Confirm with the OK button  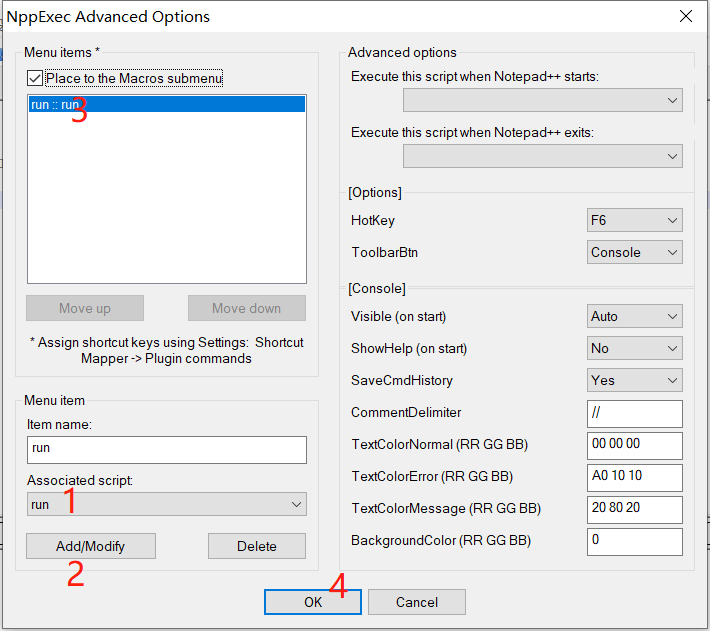click(x=313, y=602)
